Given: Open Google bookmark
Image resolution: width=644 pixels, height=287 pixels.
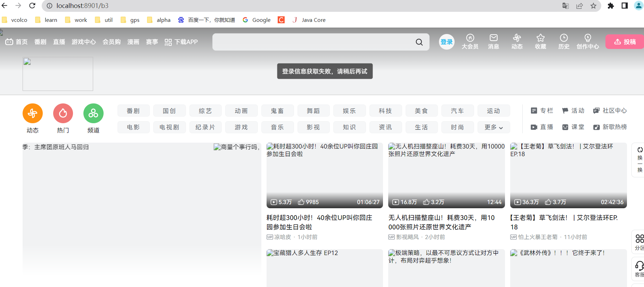Looking at the screenshot, I should click(257, 20).
